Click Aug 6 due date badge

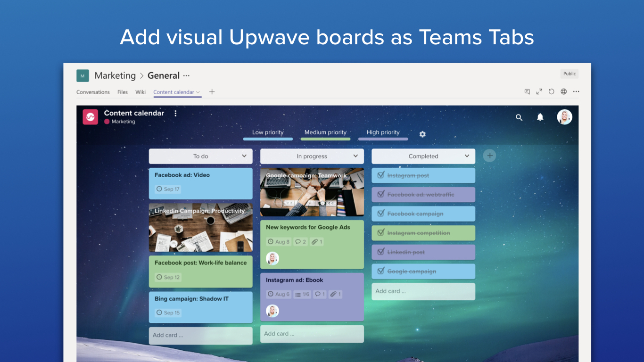279,294
